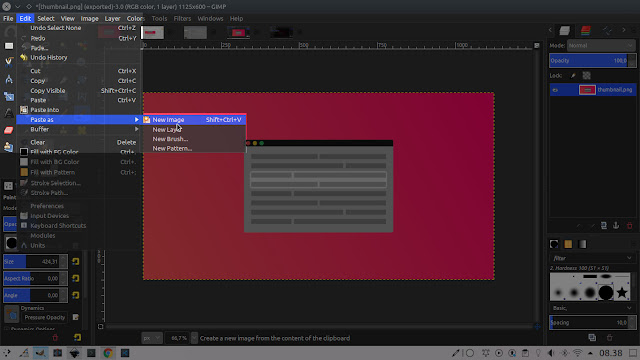Open the Paths tab in the dock
The image size is (640, 360).
[x=607, y=31]
